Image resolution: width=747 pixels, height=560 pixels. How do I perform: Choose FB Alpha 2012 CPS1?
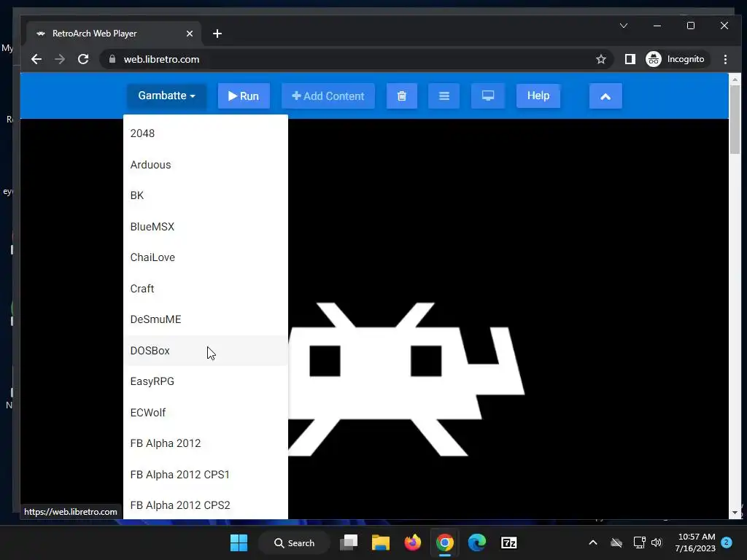[x=205, y=475]
